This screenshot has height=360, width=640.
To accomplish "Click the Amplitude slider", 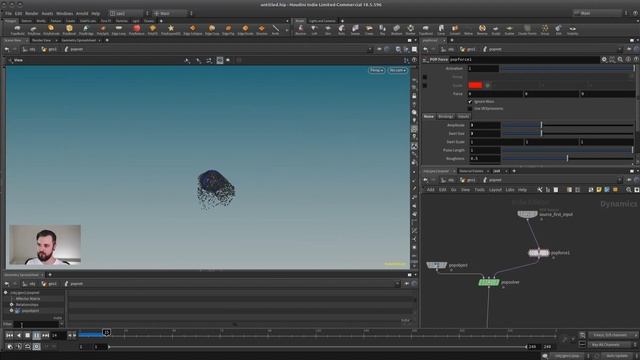I will (x=567, y=125).
